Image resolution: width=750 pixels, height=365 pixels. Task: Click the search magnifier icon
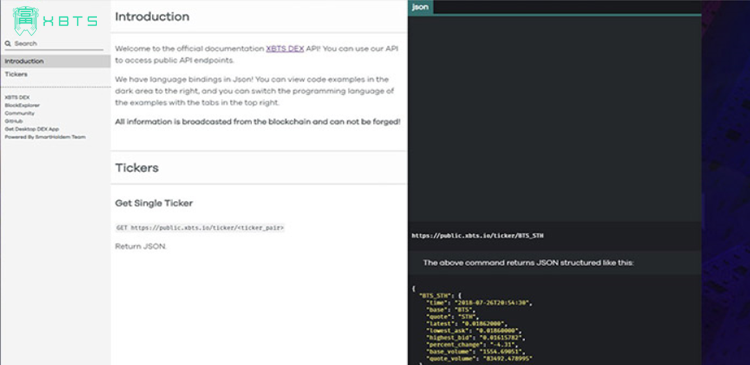8,44
